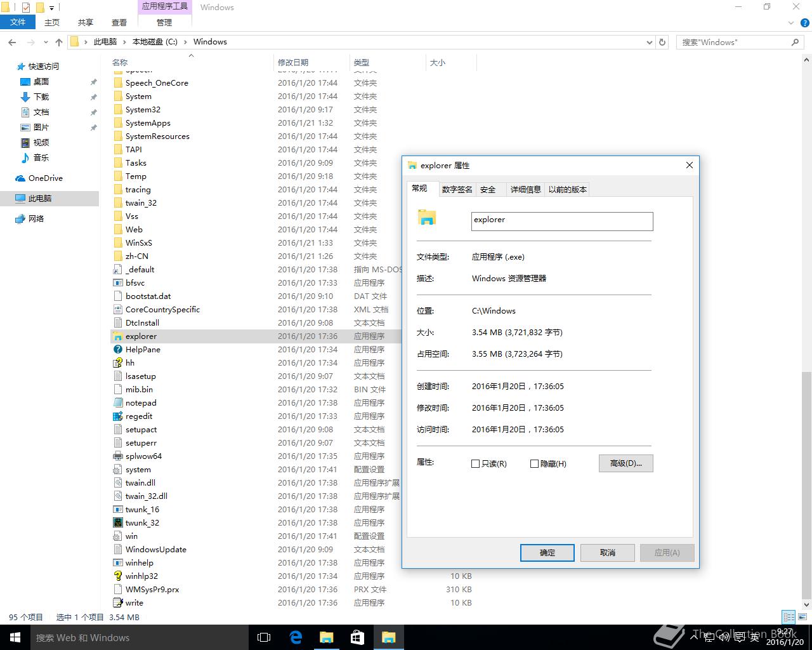Click the notepad file icon

click(117, 403)
